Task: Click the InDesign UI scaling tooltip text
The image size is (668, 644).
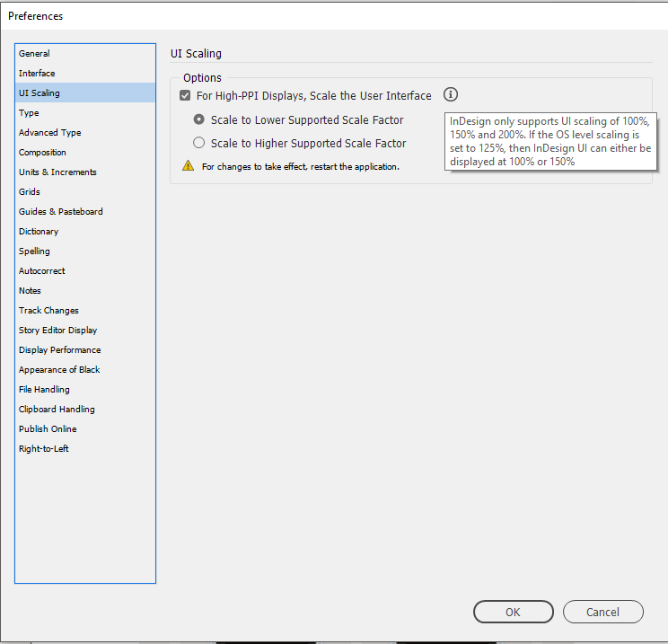Action: tap(550, 142)
